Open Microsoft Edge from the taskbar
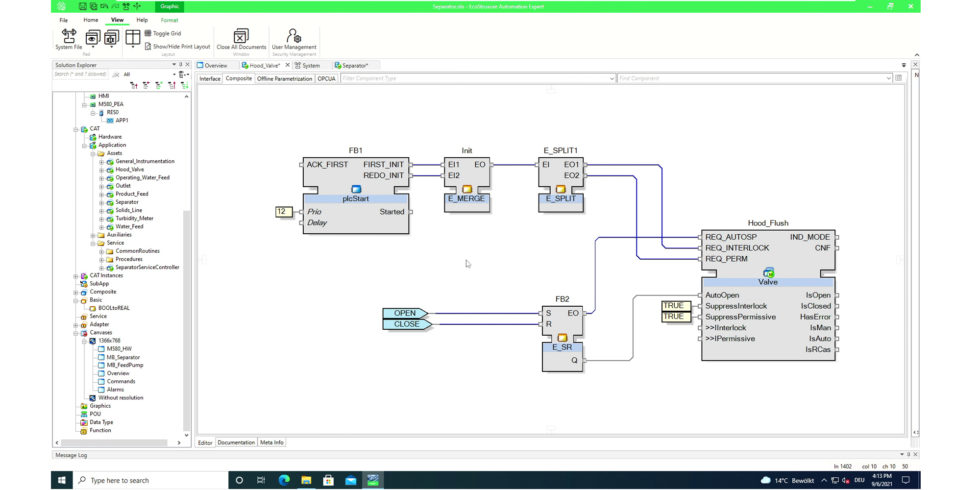Image resolution: width=980 pixels, height=490 pixels. (x=282, y=480)
